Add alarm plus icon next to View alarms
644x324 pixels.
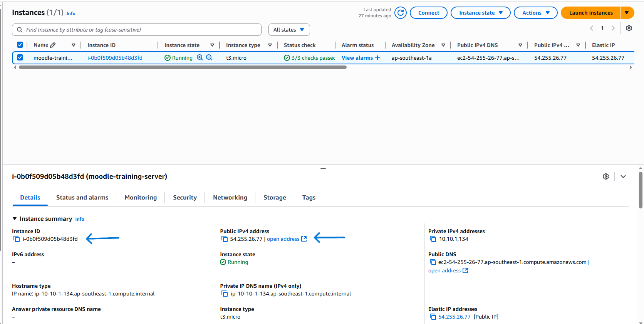point(377,58)
